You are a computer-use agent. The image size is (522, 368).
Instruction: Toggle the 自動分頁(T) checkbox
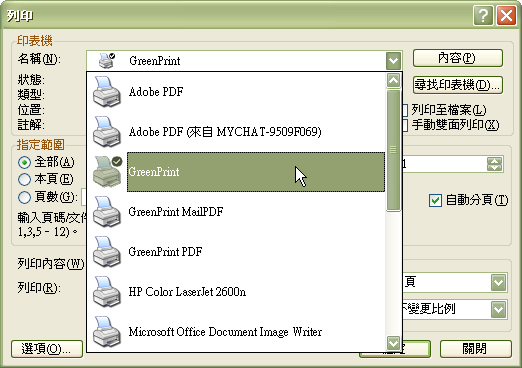(x=435, y=200)
